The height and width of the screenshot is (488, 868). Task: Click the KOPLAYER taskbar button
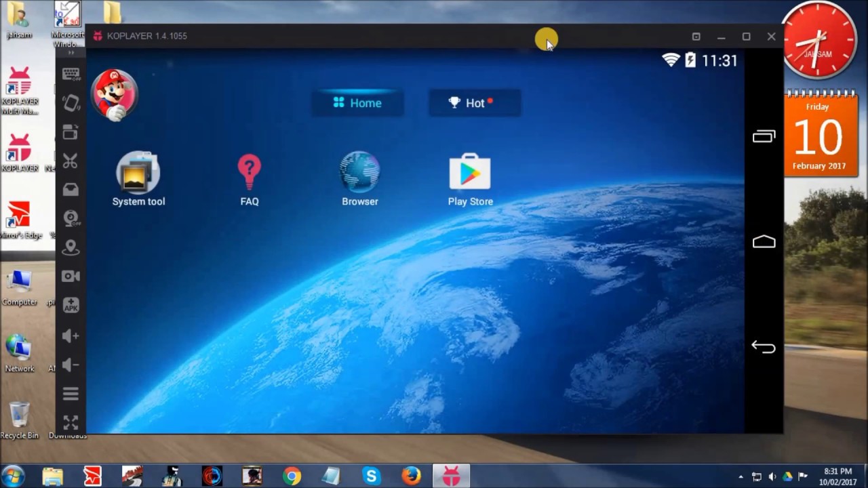(x=451, y=476)
